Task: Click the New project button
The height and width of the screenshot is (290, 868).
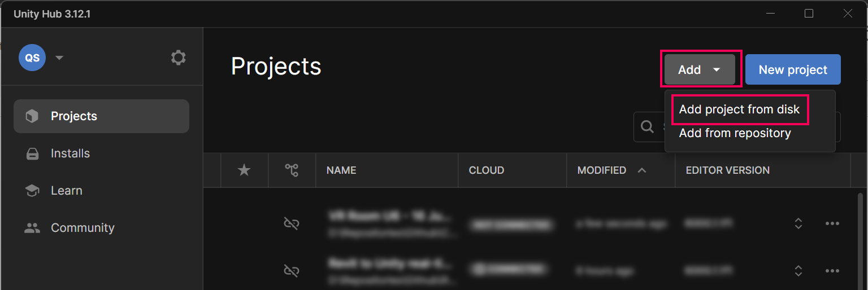Action: 793,70
